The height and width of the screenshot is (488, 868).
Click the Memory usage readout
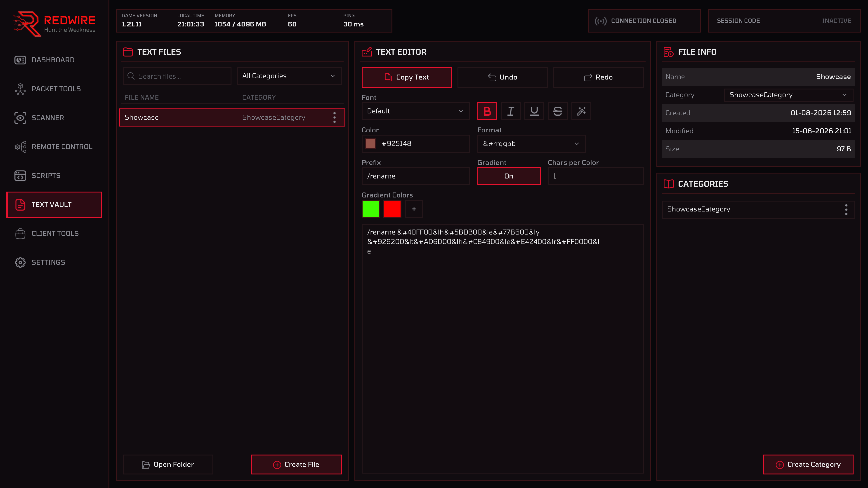[240, 21]
